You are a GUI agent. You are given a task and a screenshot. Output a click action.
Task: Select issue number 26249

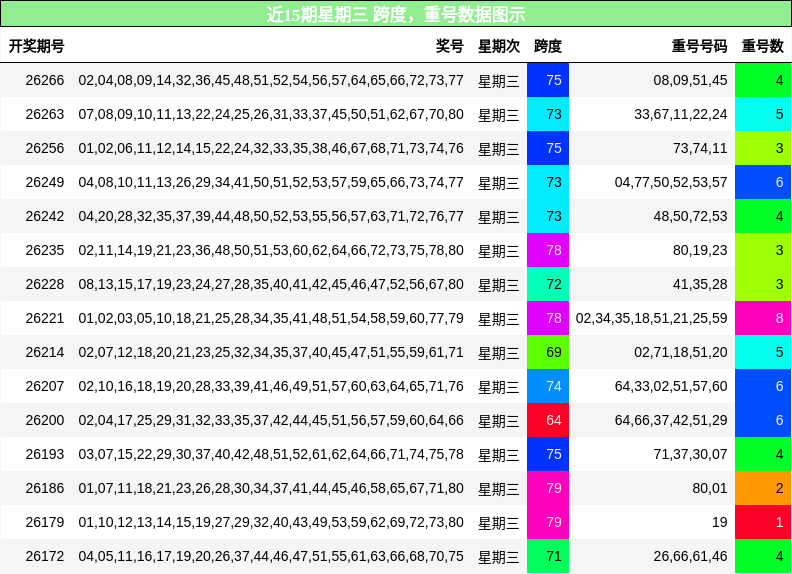coord(45,182)
